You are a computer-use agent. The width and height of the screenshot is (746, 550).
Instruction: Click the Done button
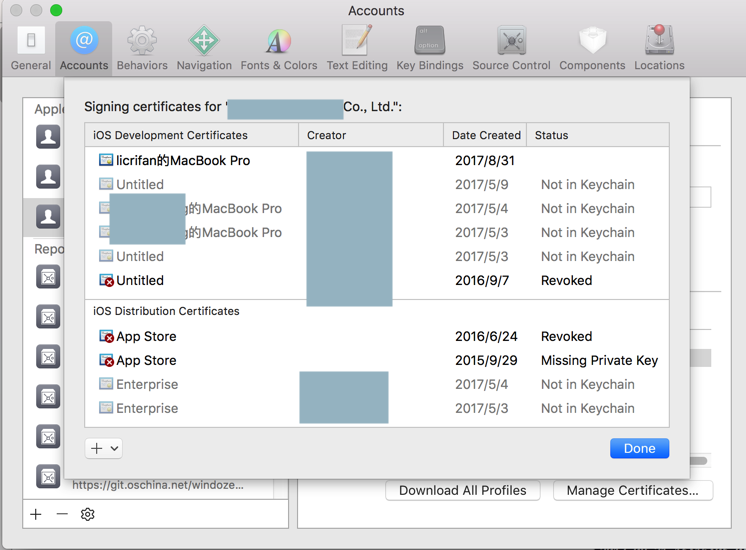tap(639, 449)
